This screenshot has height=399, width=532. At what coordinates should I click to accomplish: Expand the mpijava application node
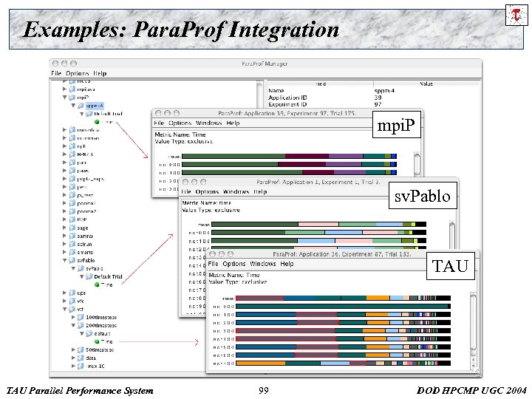tap(64, 89)
